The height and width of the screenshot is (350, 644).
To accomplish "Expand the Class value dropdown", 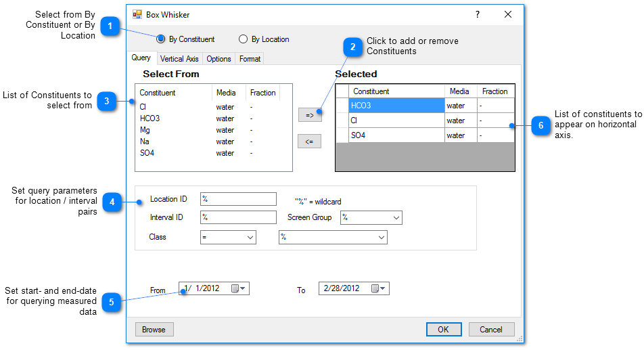I will pyautogui.click(x=381, y=238).
